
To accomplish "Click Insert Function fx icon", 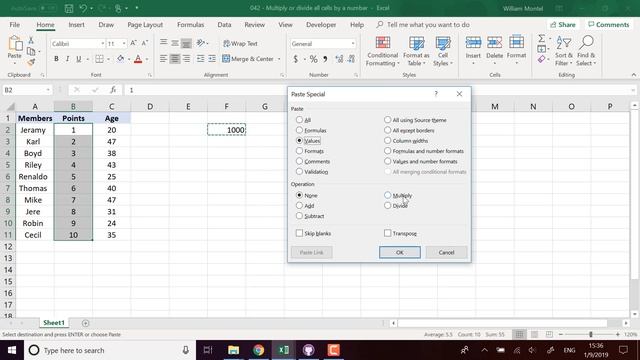I will point(113,90).
